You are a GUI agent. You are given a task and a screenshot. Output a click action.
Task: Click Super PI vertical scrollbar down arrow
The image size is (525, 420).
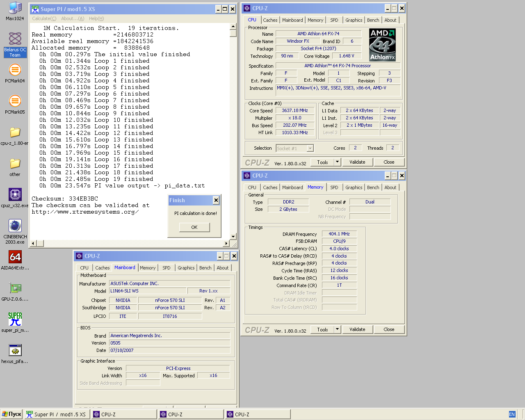coord(233,237)
